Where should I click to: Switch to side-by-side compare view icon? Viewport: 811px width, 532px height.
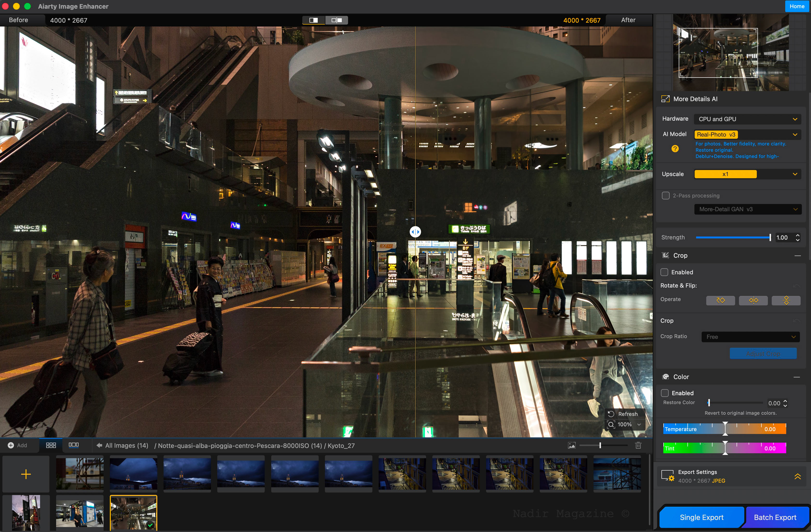tap(337, 20)
